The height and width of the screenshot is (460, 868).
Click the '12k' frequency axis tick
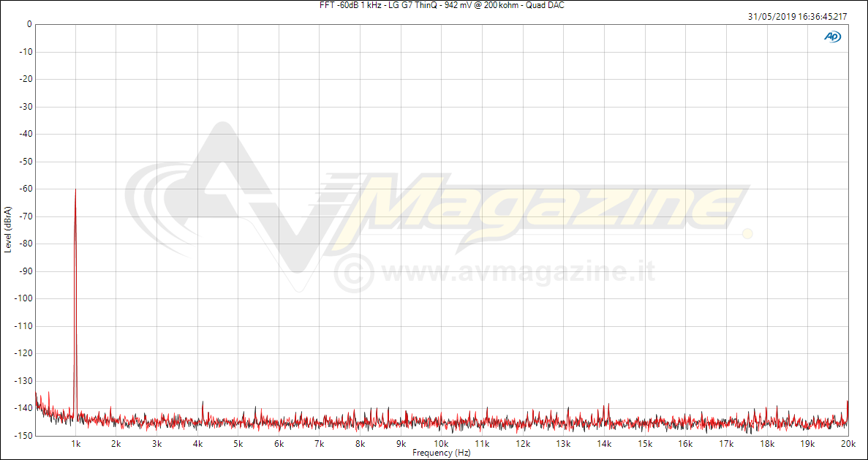[x=523, y=444]
